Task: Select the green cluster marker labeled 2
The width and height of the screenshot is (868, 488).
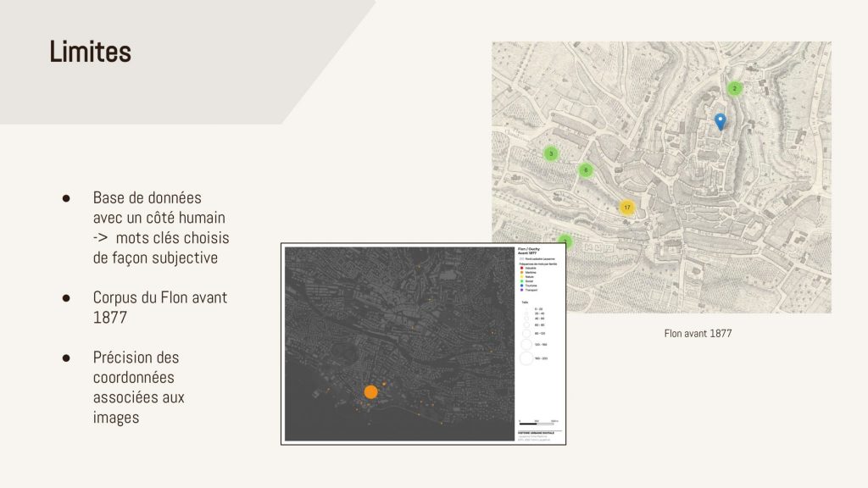Action: click(x=735, y=88)
